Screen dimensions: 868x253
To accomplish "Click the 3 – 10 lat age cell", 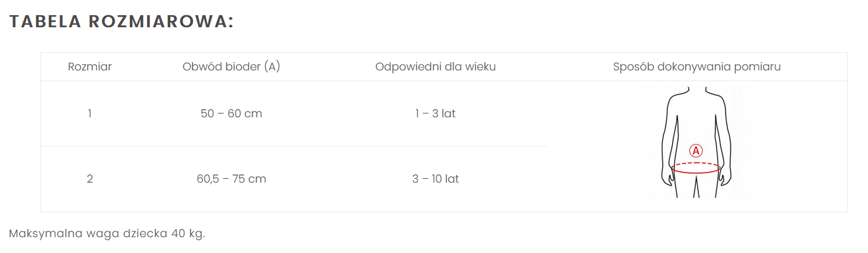I will [436, 179].
